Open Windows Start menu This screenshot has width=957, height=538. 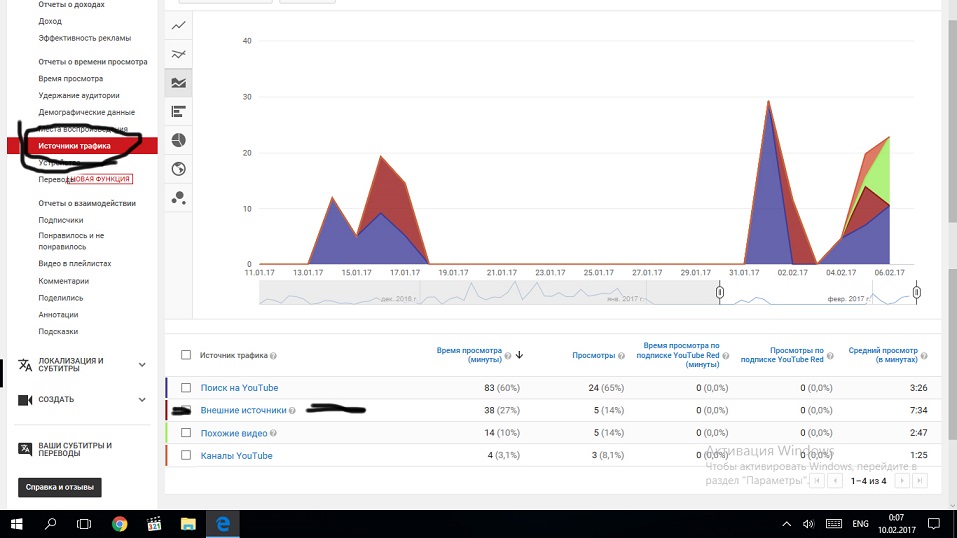[x=16, y=524]
